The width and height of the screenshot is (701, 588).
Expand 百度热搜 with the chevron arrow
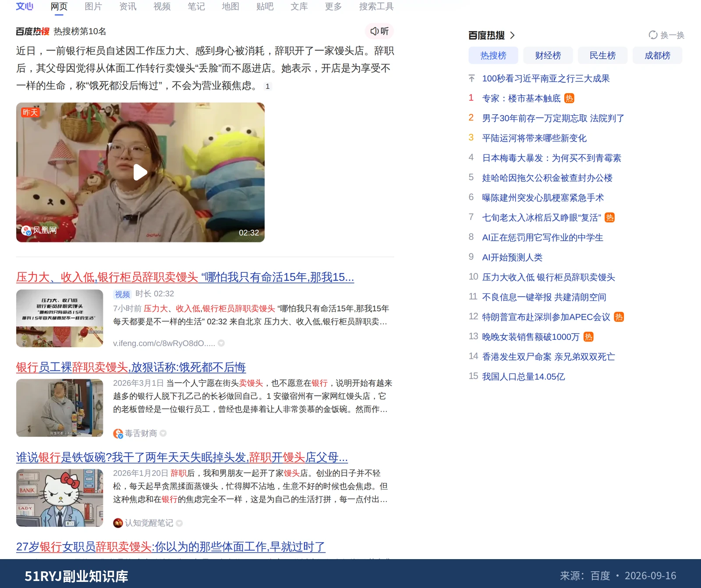click(512, 35)
